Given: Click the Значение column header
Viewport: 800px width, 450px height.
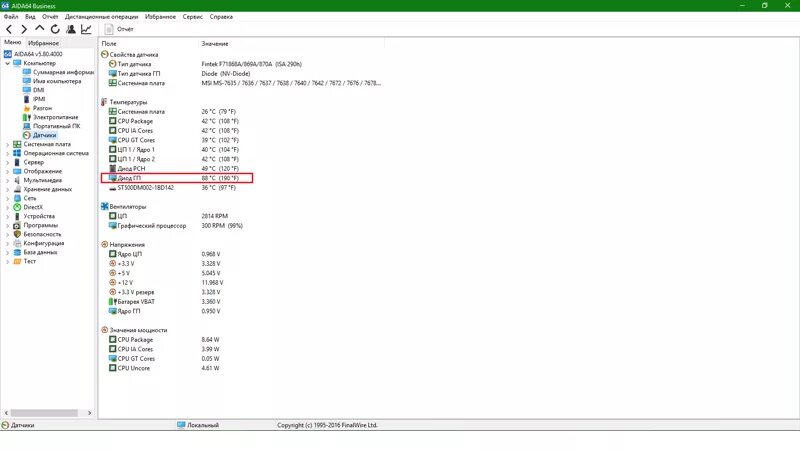Looking at the screenshot, I should [x=215, y=44].
